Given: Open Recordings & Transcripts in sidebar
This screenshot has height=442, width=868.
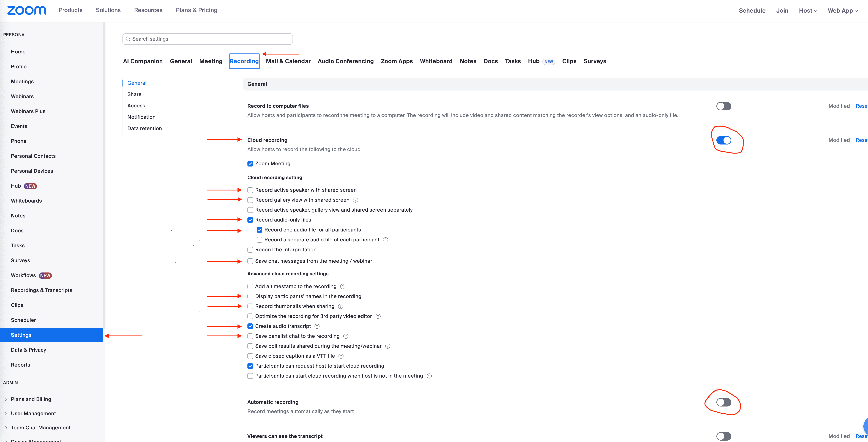Looking at the screenshot, I should [41, 290].
